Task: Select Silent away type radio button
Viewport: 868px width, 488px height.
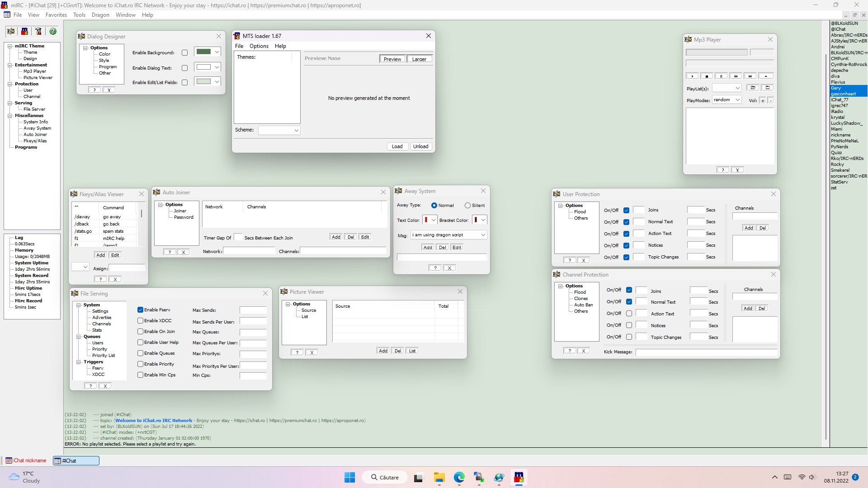Action: click(x=467, y=206)
